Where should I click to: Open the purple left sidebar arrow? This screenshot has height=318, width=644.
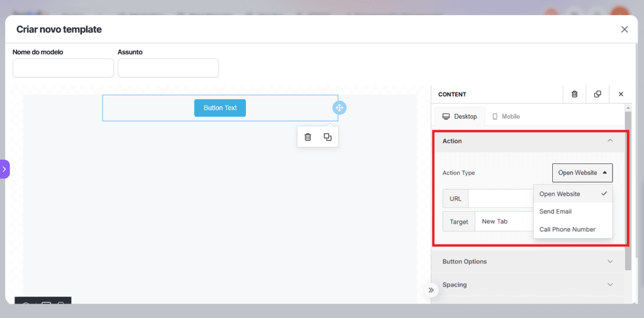coord(4,169)
